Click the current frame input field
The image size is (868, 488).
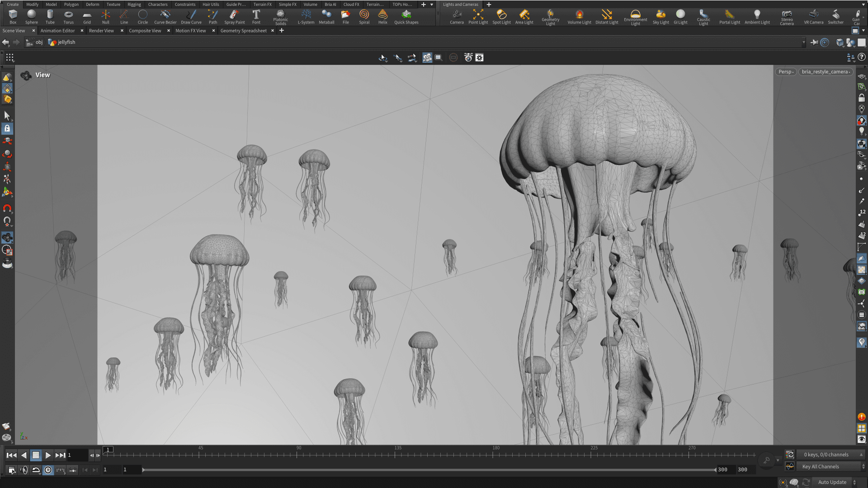77,455
